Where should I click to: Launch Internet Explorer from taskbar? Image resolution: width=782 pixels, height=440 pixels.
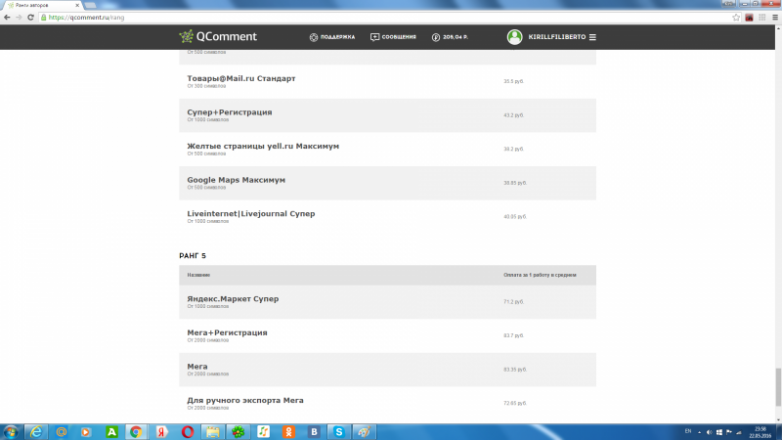36,432
